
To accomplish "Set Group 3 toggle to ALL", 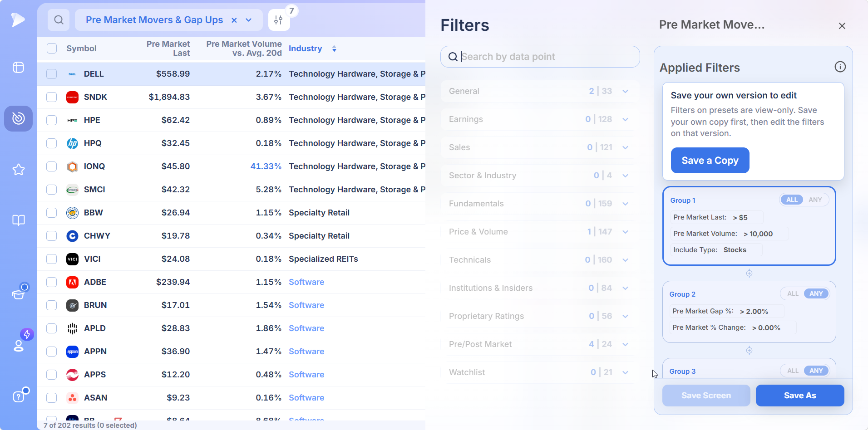I will pyautogui.click(x=793, y=371).
